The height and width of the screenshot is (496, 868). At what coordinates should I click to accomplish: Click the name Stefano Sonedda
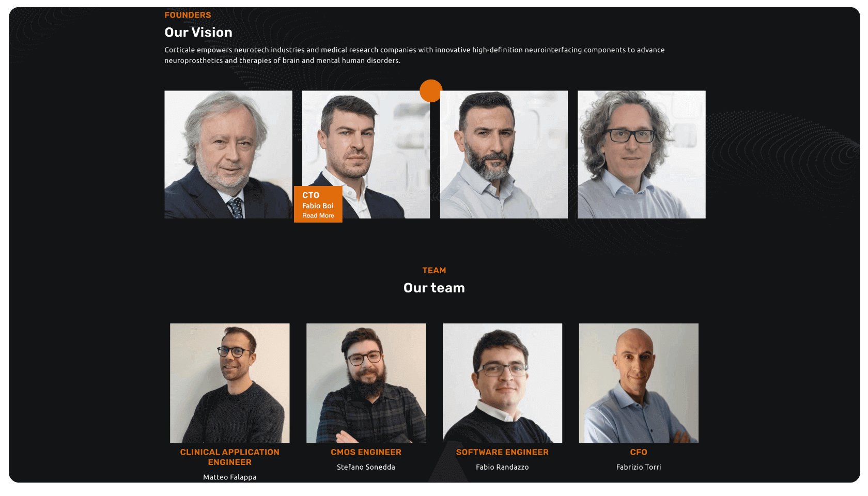[366, 467]
